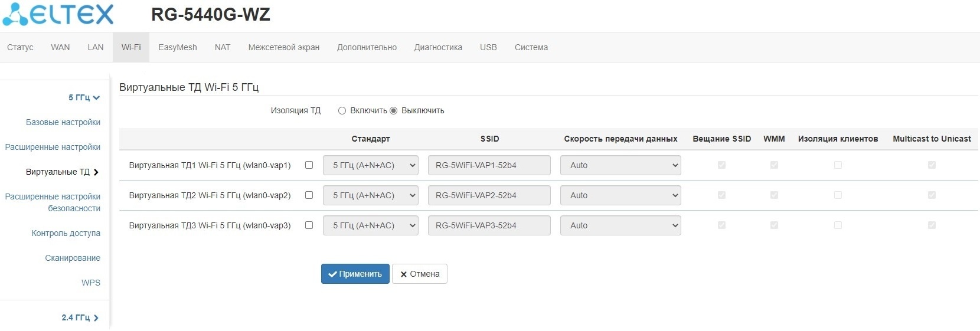Viewport: 980px width, 331px height.
Task: Open the data rate dropdown for wlan0-vap2
Action: pos(620,195)
